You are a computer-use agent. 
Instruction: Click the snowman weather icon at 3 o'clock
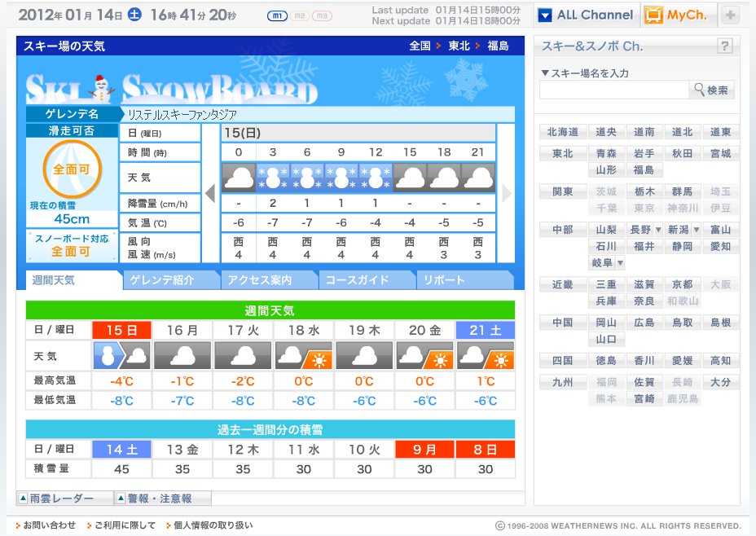click(x=273, y=178)
